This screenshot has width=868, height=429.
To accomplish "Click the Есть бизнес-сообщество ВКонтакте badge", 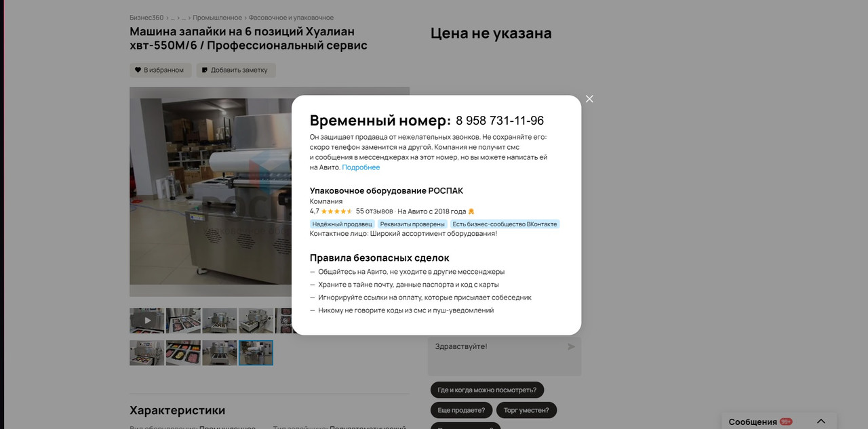I will point(505,224).
